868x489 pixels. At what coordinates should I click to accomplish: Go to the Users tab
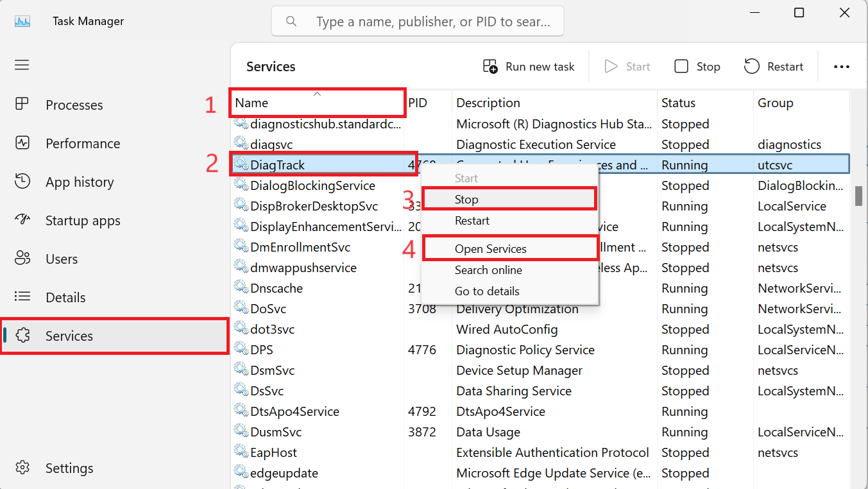click(115, 259)
